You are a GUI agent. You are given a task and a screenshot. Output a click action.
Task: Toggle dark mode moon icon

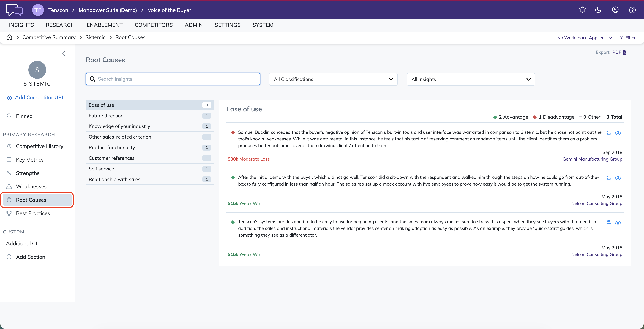tap(598, 10)
